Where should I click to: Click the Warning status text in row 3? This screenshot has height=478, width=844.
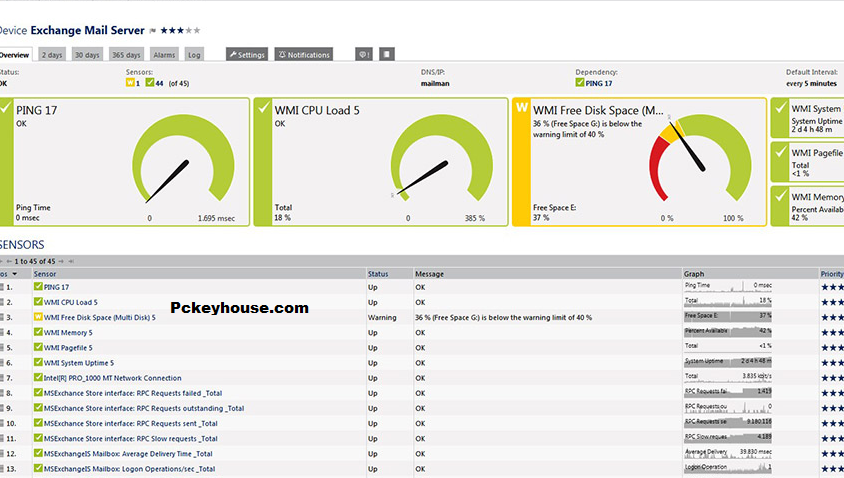tap(382, 318)
